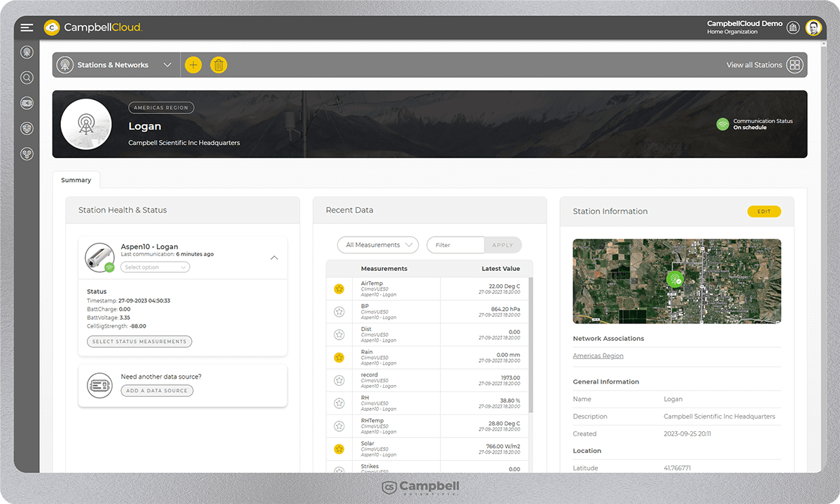Click the sidebar station tower icon
This screenshot has width=840, height=504.
pos(27,52)
